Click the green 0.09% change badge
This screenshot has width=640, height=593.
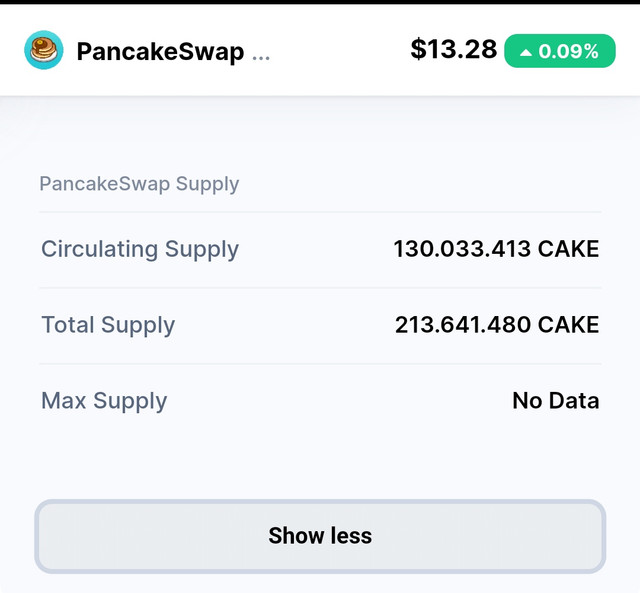point(560,51)
